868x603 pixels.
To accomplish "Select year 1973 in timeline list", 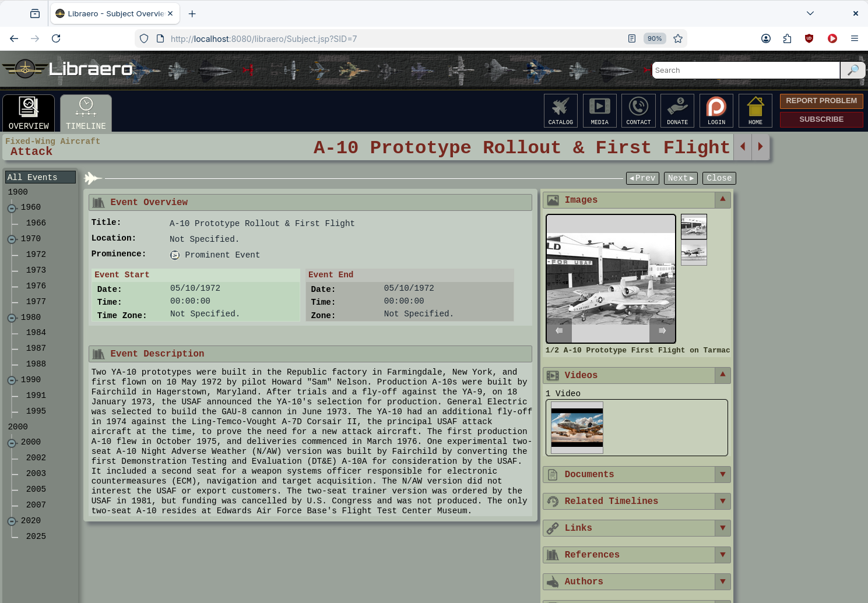I will click(36, 270).
